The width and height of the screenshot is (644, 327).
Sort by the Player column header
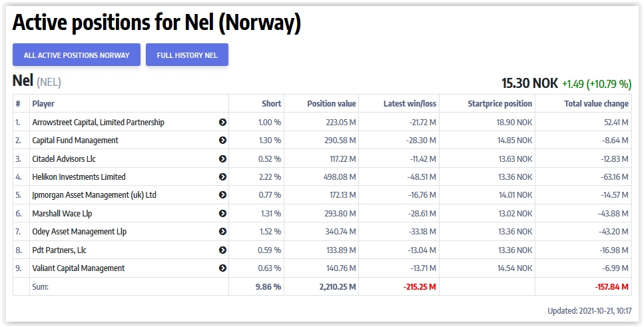pos(43,104)
